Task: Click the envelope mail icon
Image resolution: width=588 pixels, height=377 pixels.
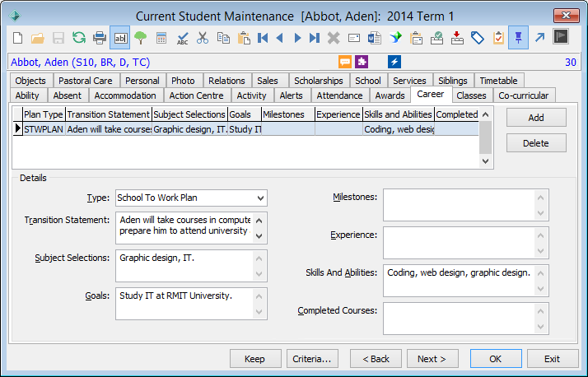Action: point(354,38)
